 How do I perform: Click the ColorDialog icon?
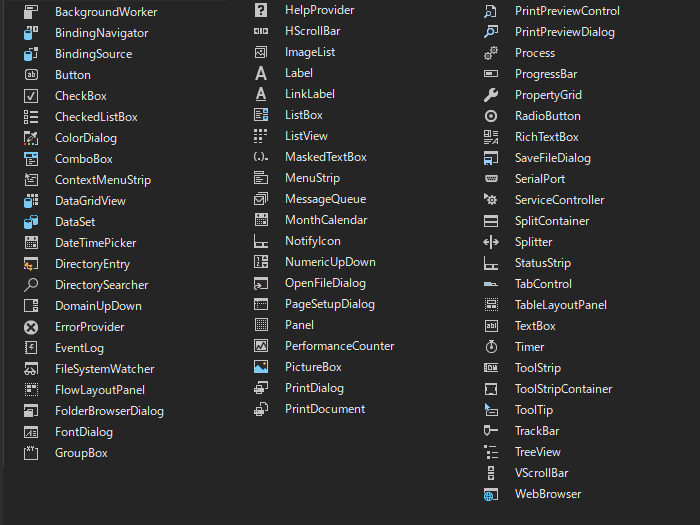click(x=31, y=138)
